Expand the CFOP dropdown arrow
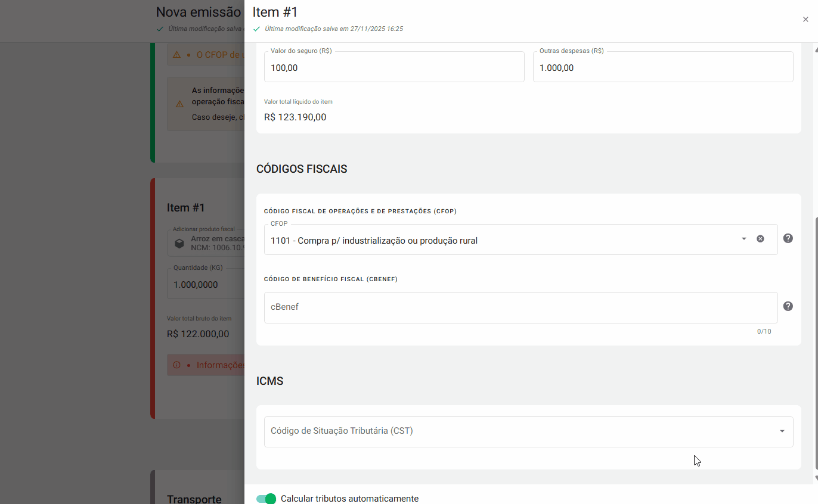Viewport: 818px width, 504px height. [x=743, y=239]
